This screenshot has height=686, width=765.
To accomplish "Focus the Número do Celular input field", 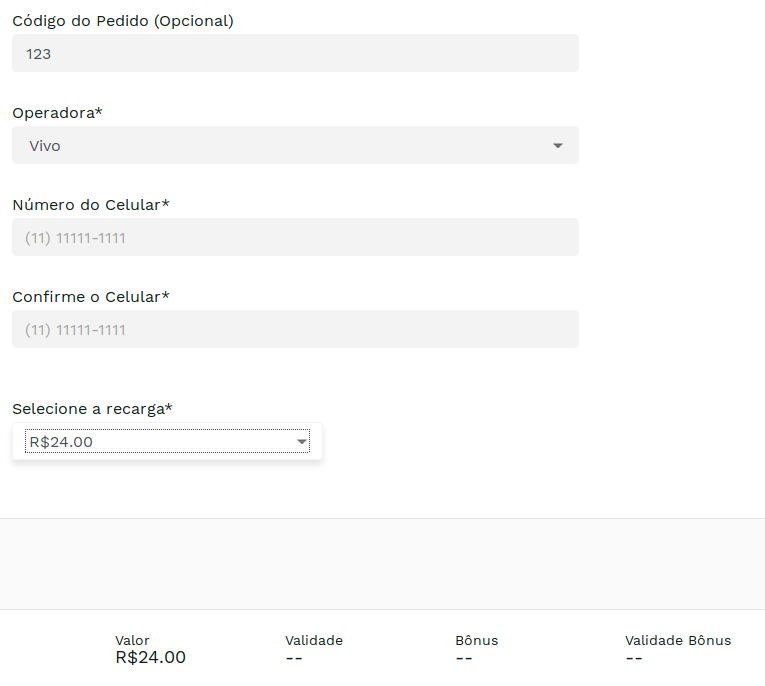I will pyautogui.click(x=295, y=238).
